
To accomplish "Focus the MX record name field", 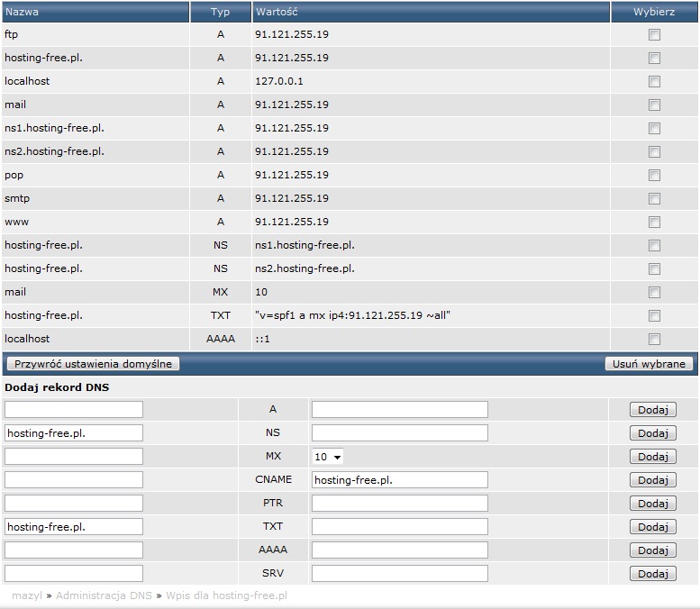I will [x=74, y=457].
